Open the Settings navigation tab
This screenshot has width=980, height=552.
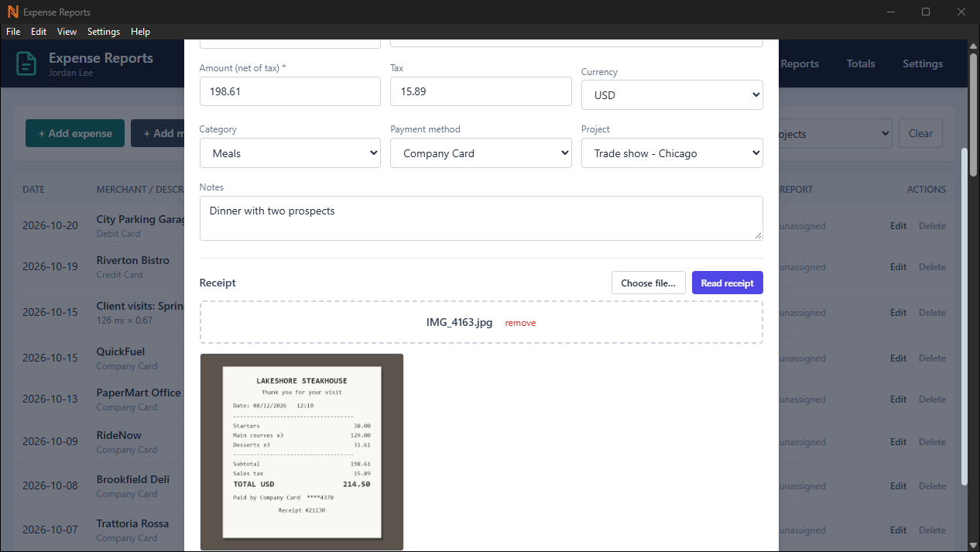tap(923, 63)
